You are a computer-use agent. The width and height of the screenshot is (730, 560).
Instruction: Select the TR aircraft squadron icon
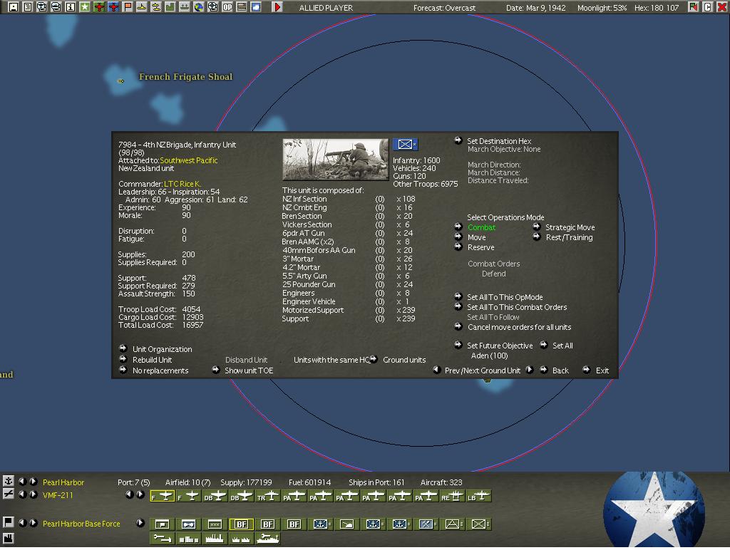click(268, 496)
